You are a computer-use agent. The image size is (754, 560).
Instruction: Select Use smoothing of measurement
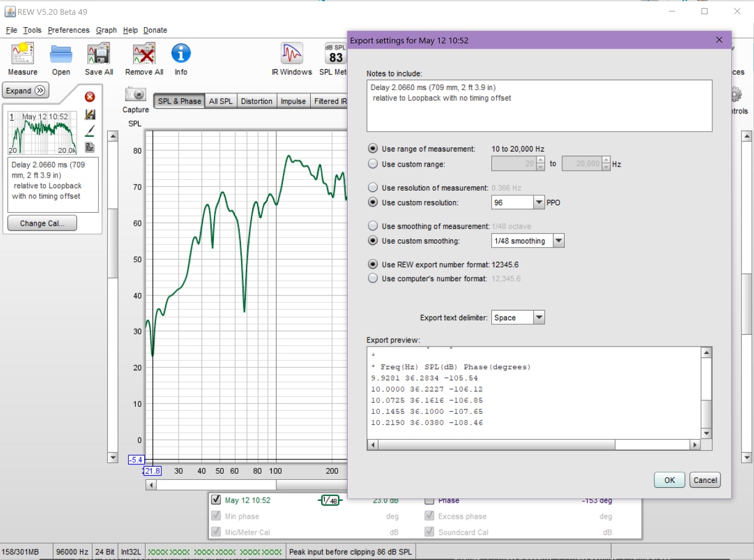(x=372, y=226)
